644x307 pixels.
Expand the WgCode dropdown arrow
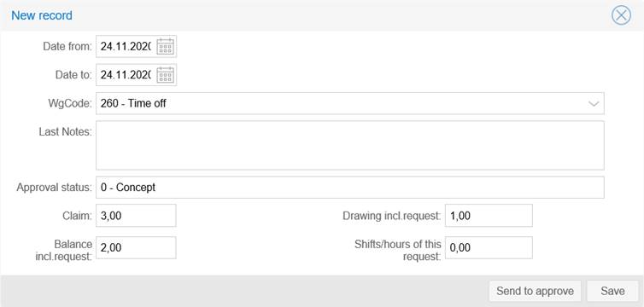[x=594, y=104]
